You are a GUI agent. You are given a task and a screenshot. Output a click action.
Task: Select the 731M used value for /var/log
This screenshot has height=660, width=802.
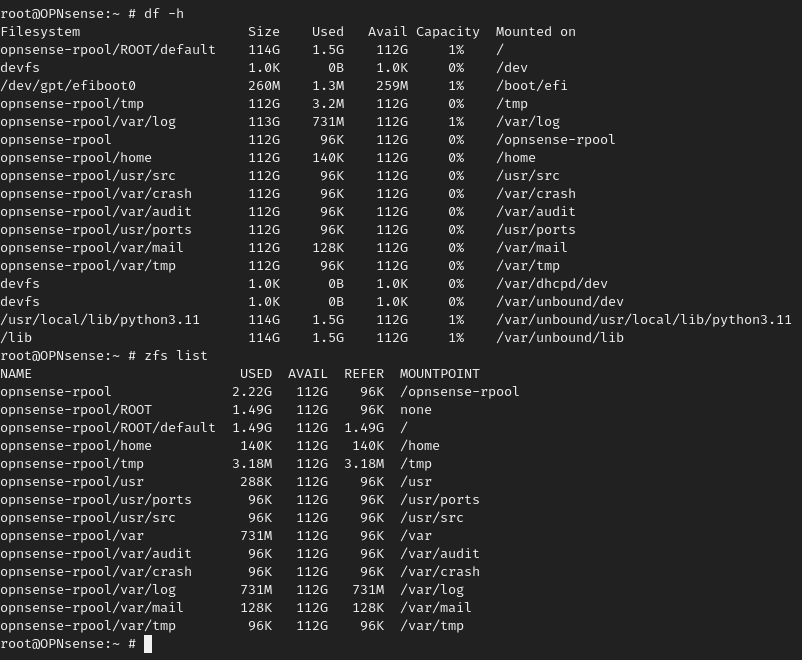pos(328,122)
